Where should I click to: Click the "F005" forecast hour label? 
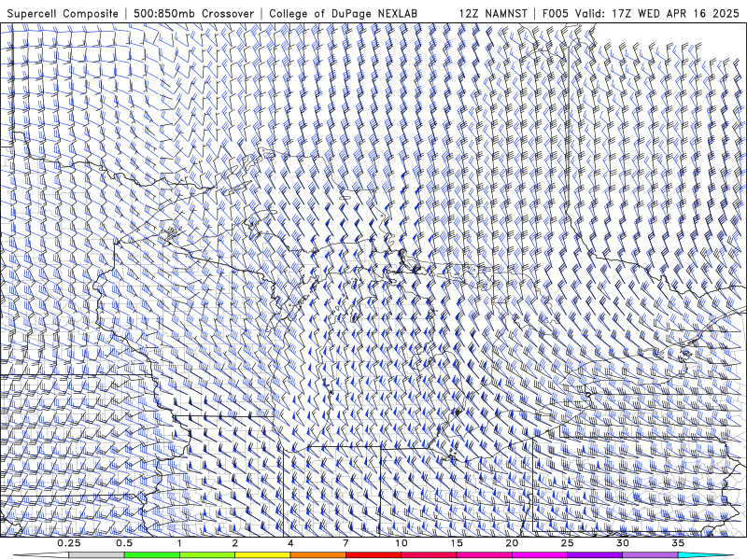556,13
